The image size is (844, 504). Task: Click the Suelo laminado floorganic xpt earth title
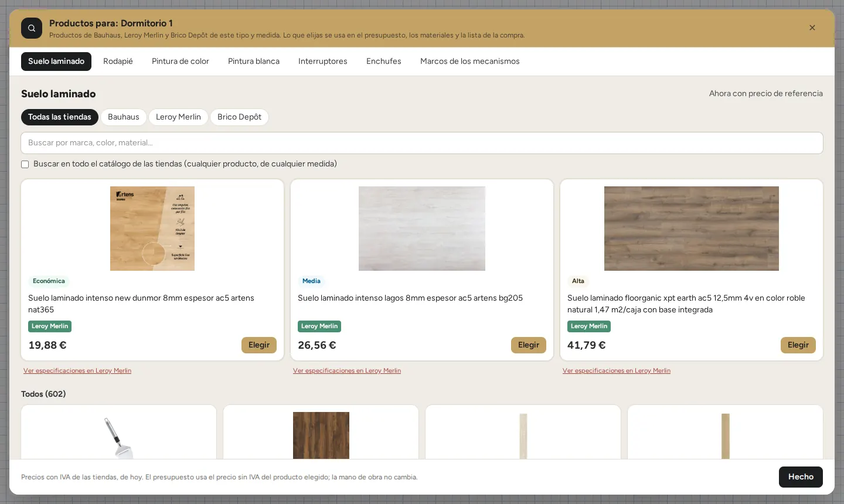point(686,304)
